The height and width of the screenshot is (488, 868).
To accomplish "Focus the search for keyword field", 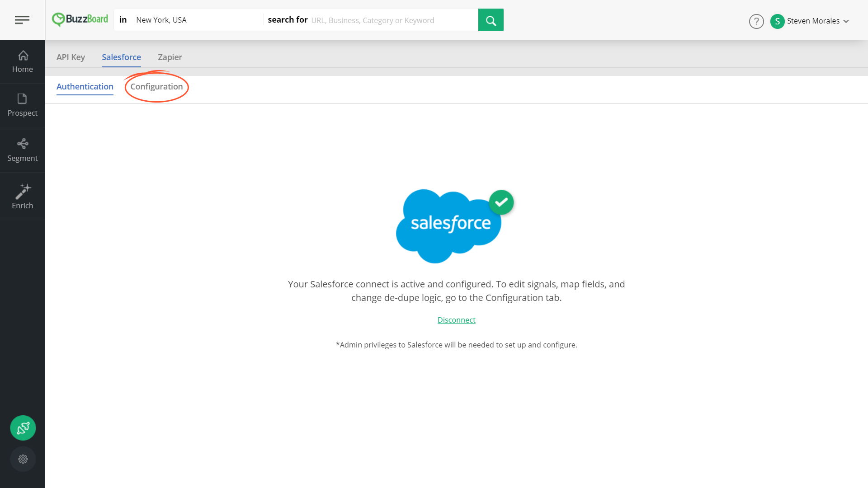I will [x=392, y=20].
